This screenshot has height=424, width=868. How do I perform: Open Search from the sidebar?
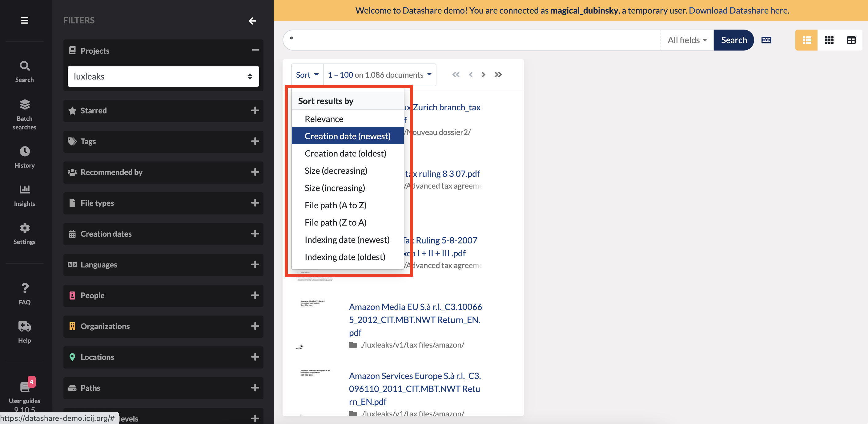coord(24,71)
